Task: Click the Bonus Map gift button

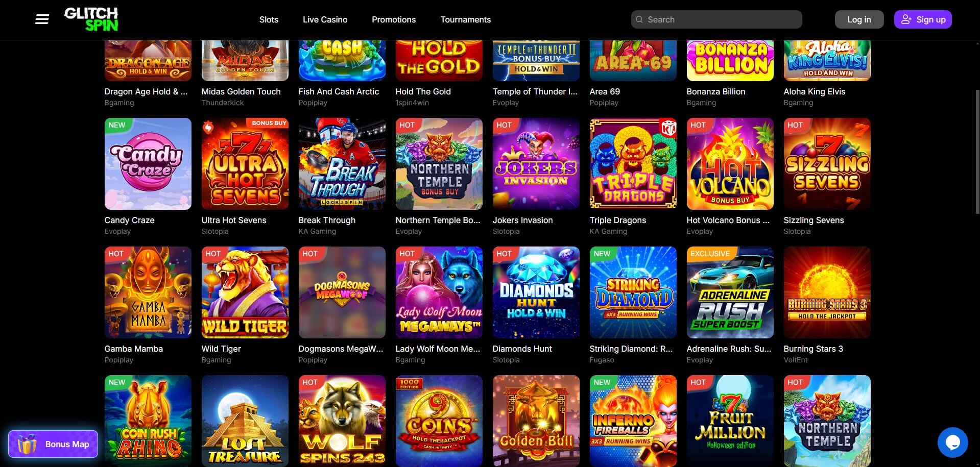Action: [x=53, y=444]
